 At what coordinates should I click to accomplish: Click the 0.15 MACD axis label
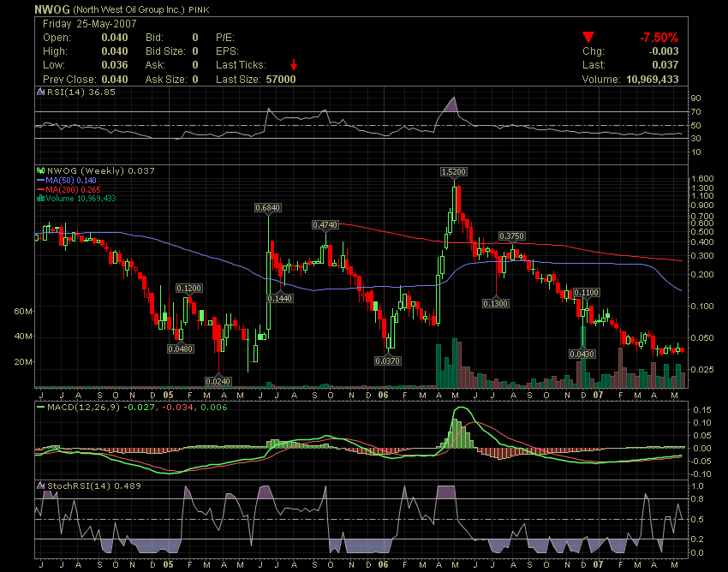click(702, 409)
